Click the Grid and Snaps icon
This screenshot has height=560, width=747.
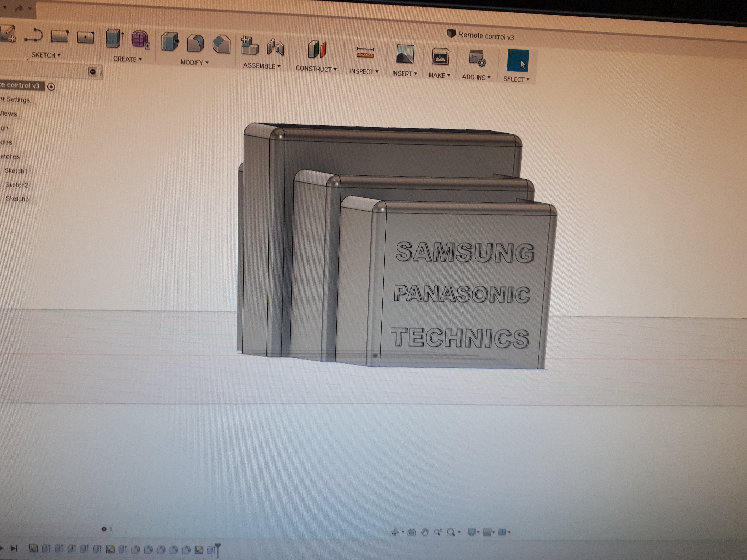[x=487, y=533]
